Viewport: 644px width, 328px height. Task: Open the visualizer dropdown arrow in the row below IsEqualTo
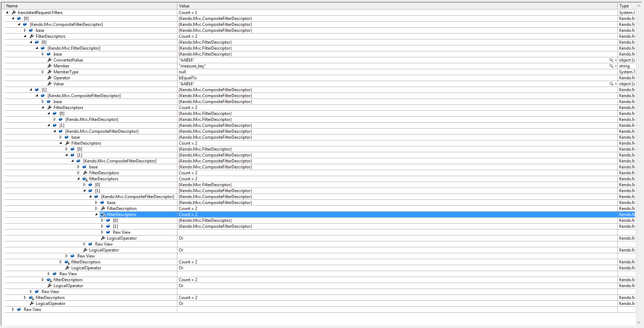tap(616, 84)
